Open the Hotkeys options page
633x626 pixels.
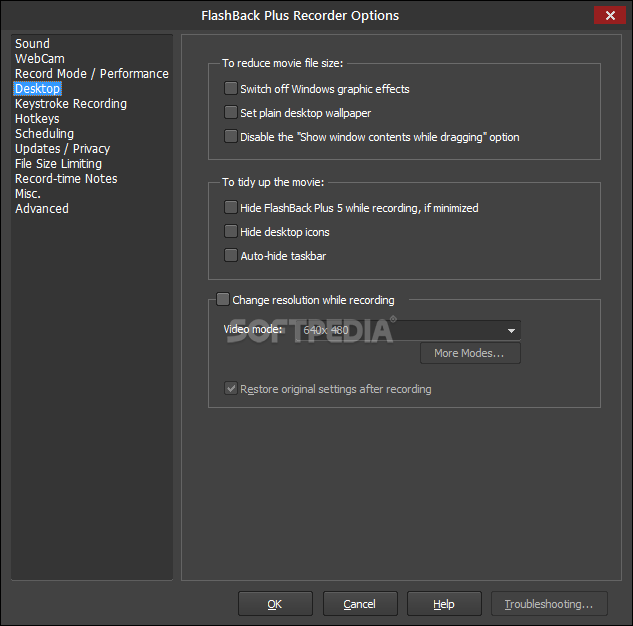[x=37, y=119]
